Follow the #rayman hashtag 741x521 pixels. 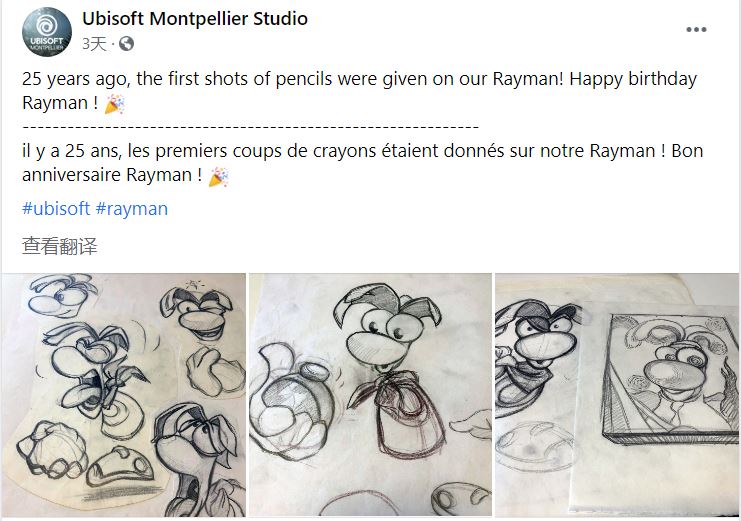(x=132, y=208)
